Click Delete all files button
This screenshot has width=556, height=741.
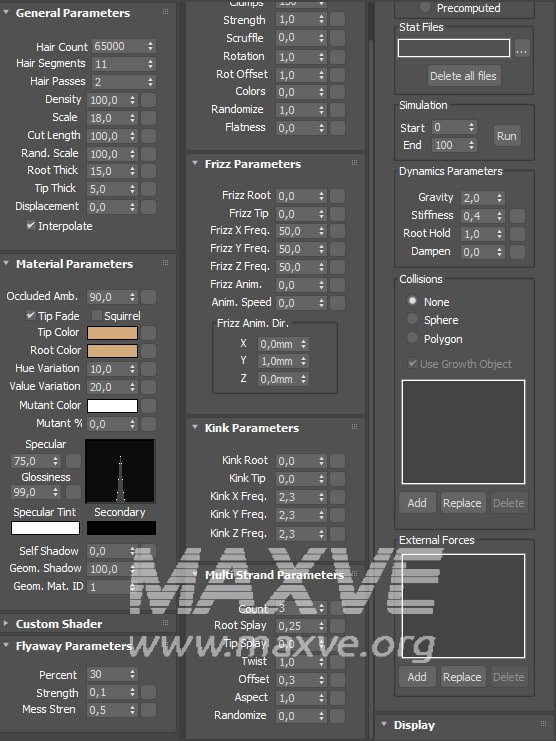[463, 76]
